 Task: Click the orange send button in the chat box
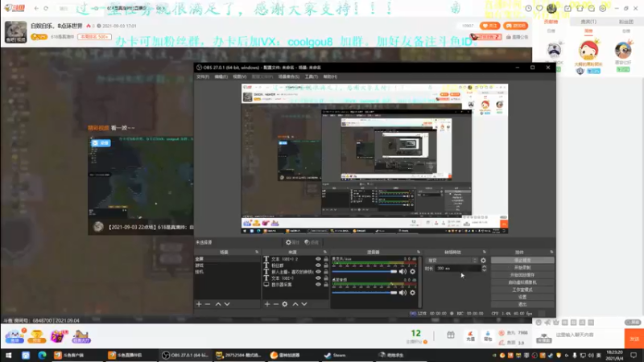[x=634, y=339]
